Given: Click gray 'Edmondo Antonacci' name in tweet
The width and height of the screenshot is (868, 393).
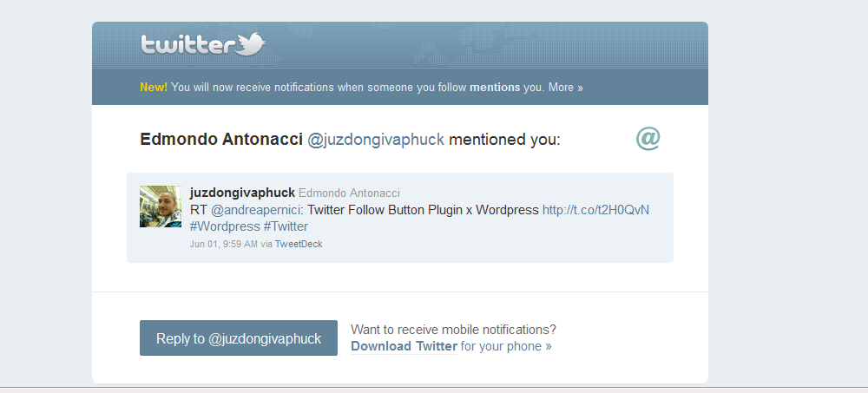Looking at the screenshot, I should (349, 193).
